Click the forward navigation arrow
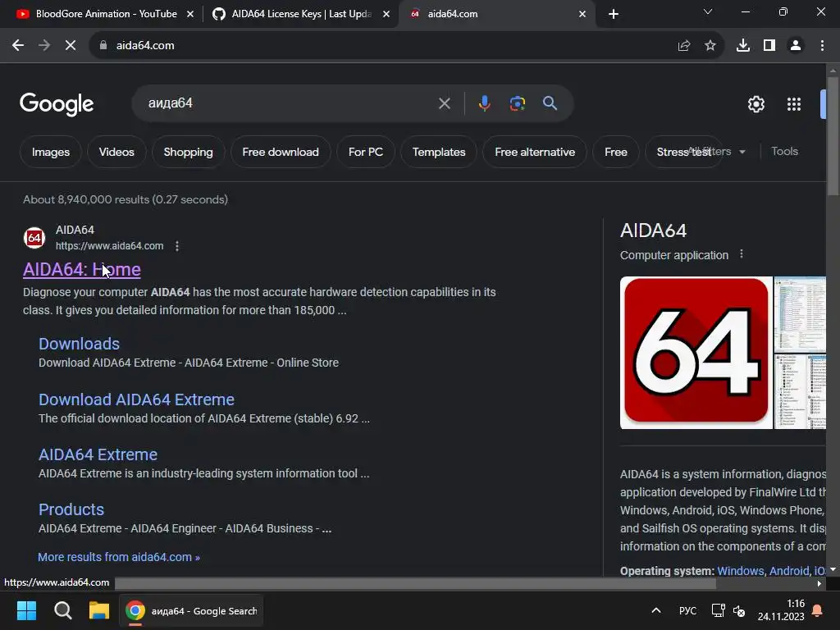Image resolution: width=840 pixels, height=630 pixels. click(44, 46)
